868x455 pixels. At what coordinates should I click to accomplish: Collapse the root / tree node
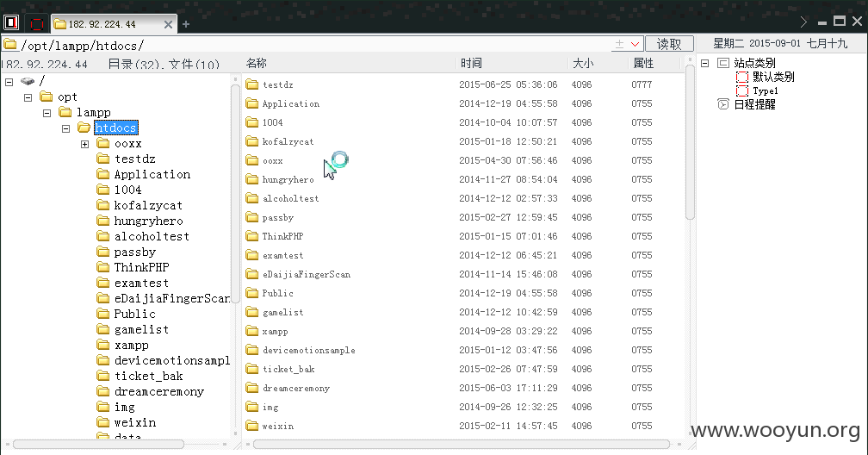pos(9,82)
